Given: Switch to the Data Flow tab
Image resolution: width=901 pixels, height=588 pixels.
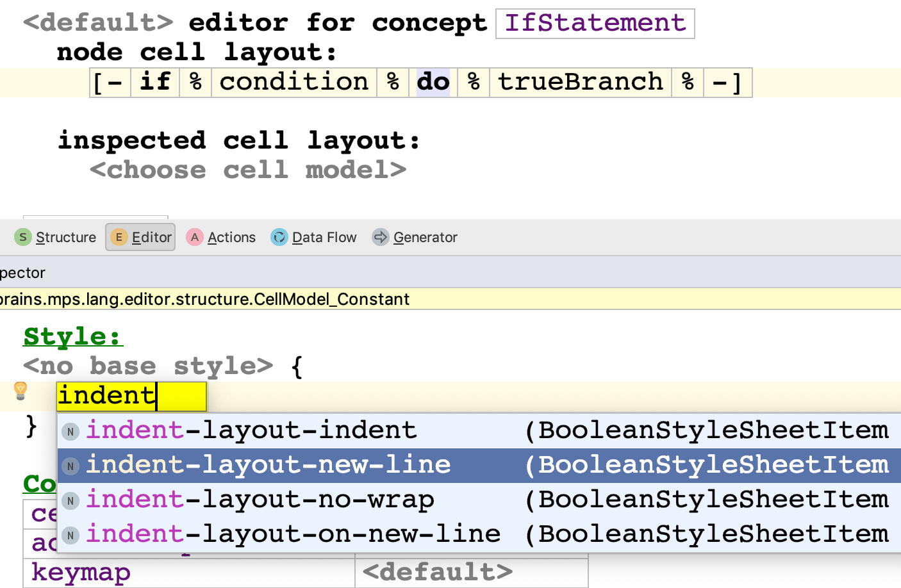Looking at the screenshot, I should point(324,238).
